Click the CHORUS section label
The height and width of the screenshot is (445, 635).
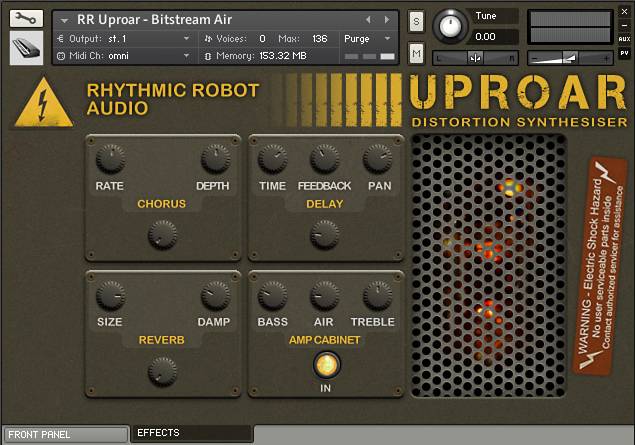[x=161, y=204]
